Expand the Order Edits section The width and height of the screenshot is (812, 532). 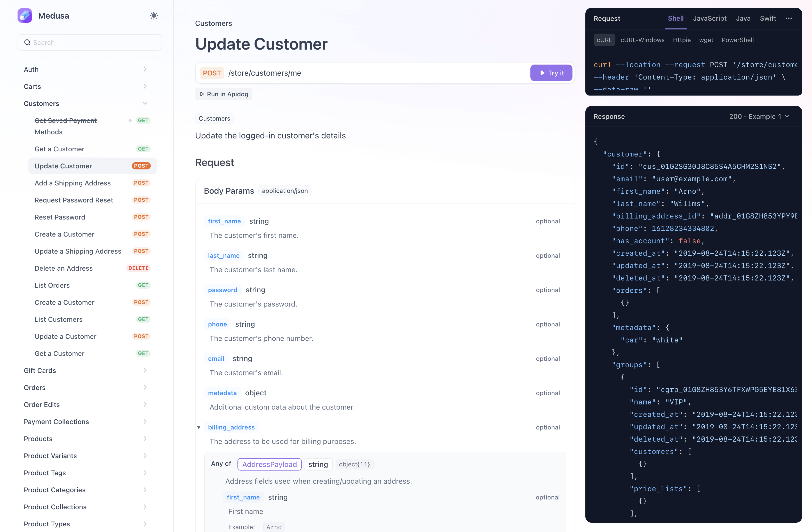pyautogui.click(x=85, y=405)
